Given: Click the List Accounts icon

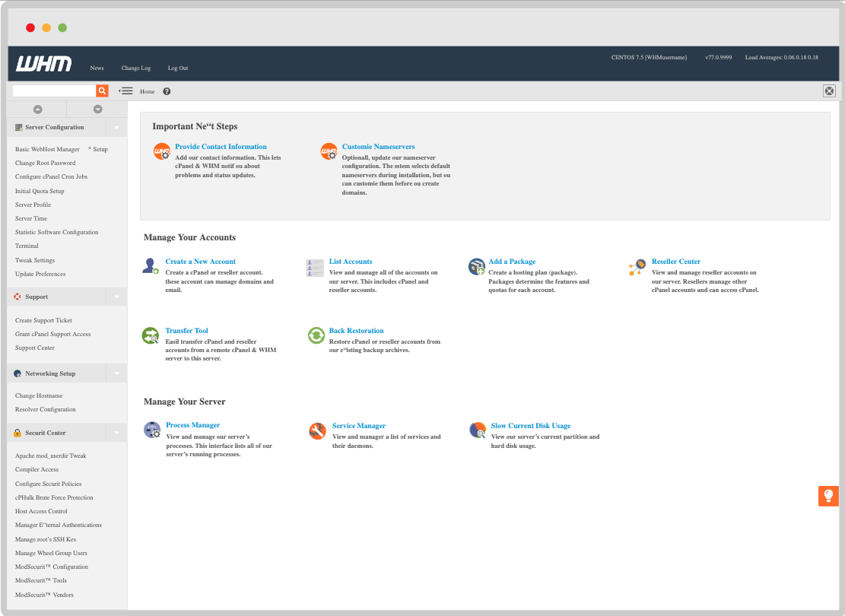Looking at the screenshot, I should coord(315,267).
